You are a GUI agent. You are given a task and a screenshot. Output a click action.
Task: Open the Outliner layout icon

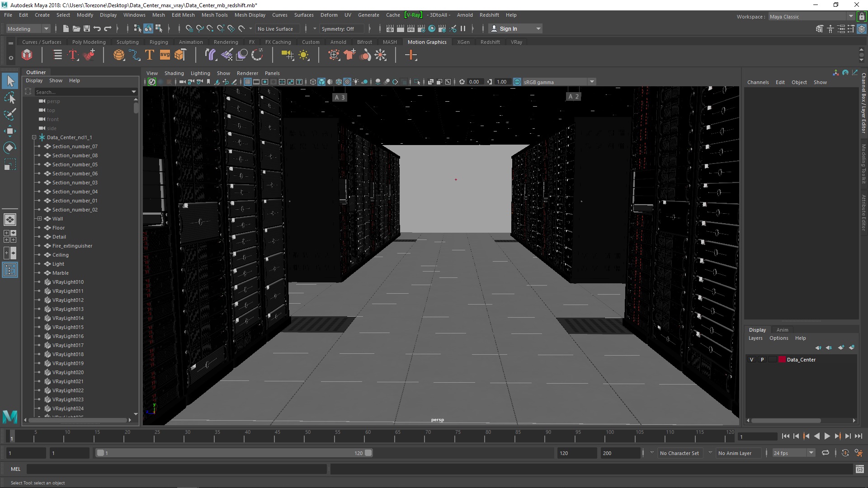(9, 270)
